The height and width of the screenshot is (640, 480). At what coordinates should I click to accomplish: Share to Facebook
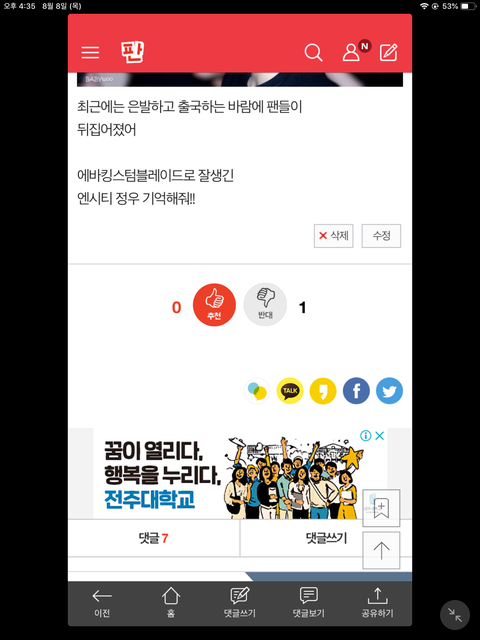[356, 391]
